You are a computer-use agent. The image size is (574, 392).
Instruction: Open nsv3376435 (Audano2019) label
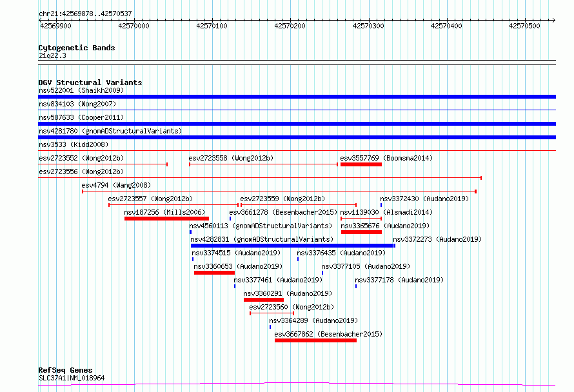point(341,253)
